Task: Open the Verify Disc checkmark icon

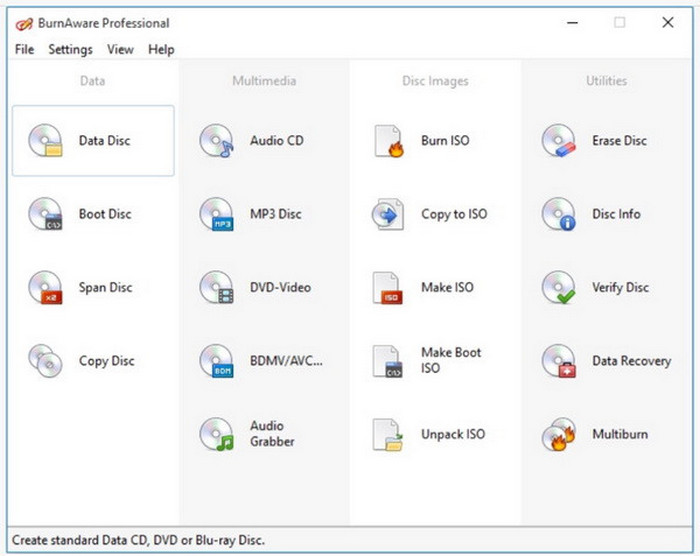Action: (x=559, y=288)
